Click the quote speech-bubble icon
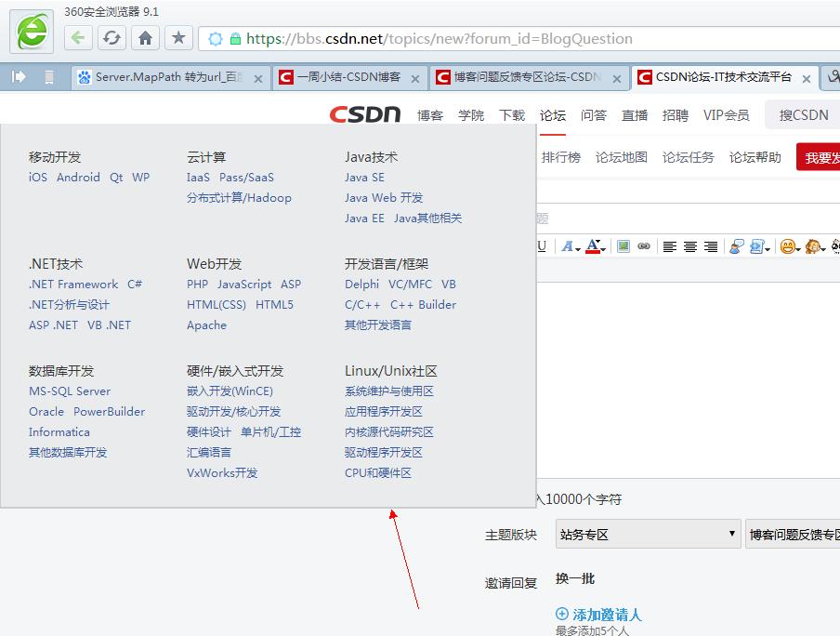840x636 pixels. pos(737,246)
